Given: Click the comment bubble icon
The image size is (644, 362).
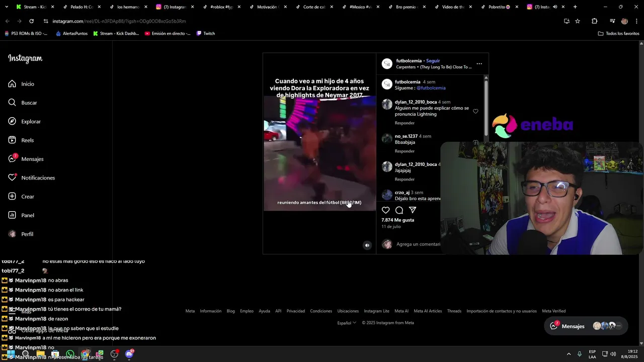Looking at the screenshot, I should tap(399, 210).
